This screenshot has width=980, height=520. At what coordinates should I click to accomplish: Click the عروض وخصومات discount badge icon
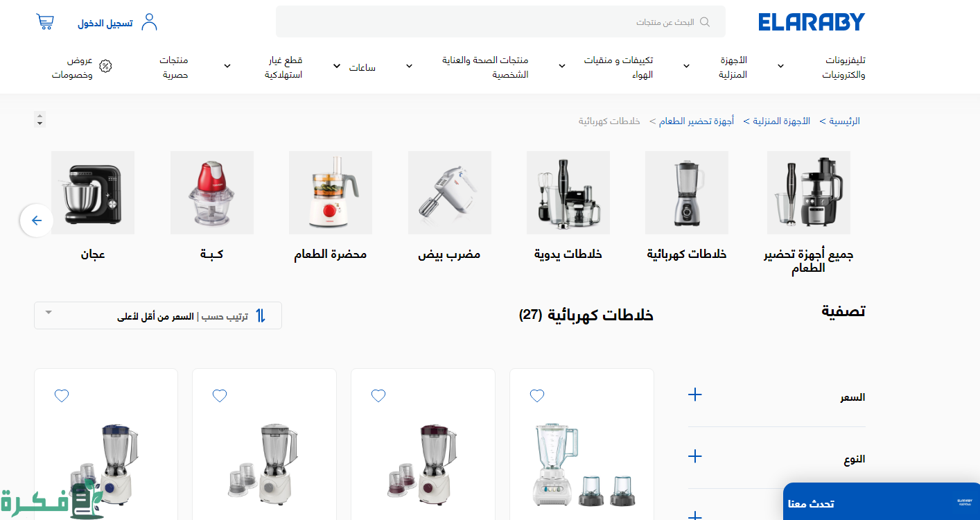click(105, 67)
